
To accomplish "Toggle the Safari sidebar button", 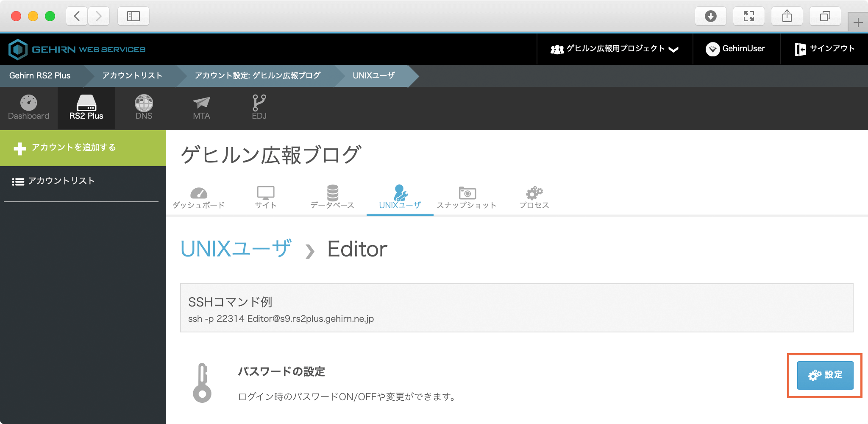I will 133,16.
